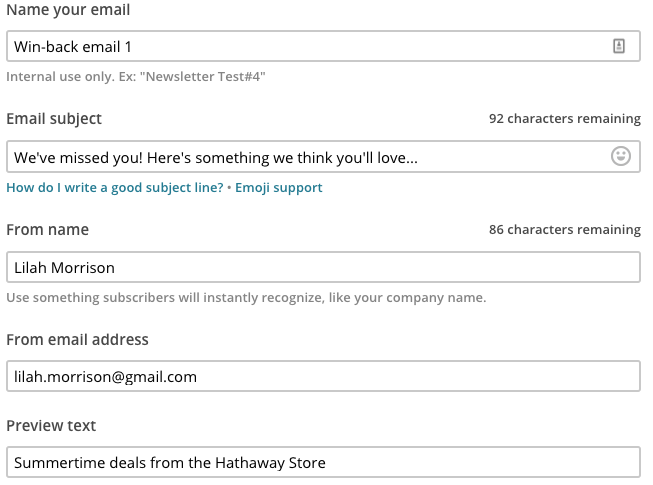Click the '92 characters remaining' counter
This screenshot has width=653, height=485.
(x=564, y=119)
